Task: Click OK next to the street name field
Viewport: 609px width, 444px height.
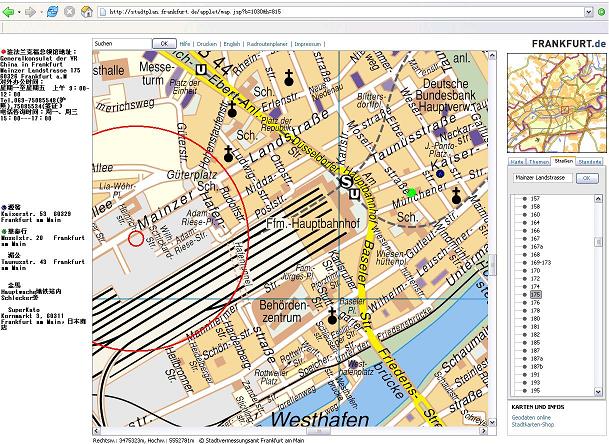Action: 587,178
